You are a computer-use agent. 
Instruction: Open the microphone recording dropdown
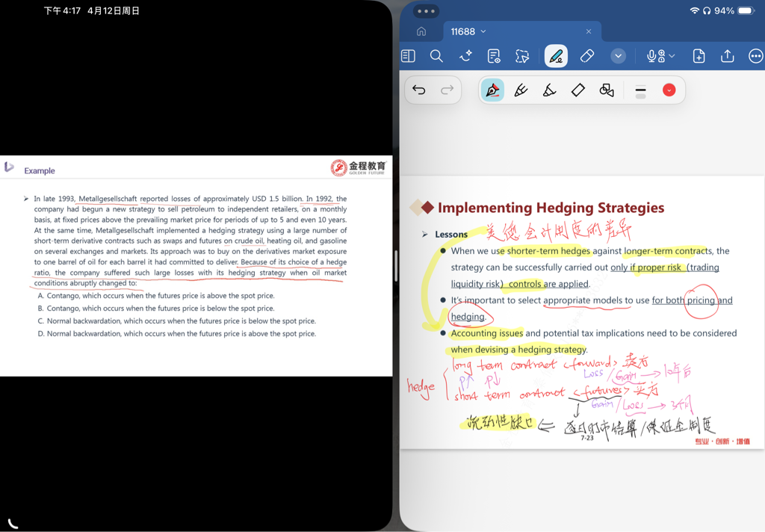pos(660,56)
